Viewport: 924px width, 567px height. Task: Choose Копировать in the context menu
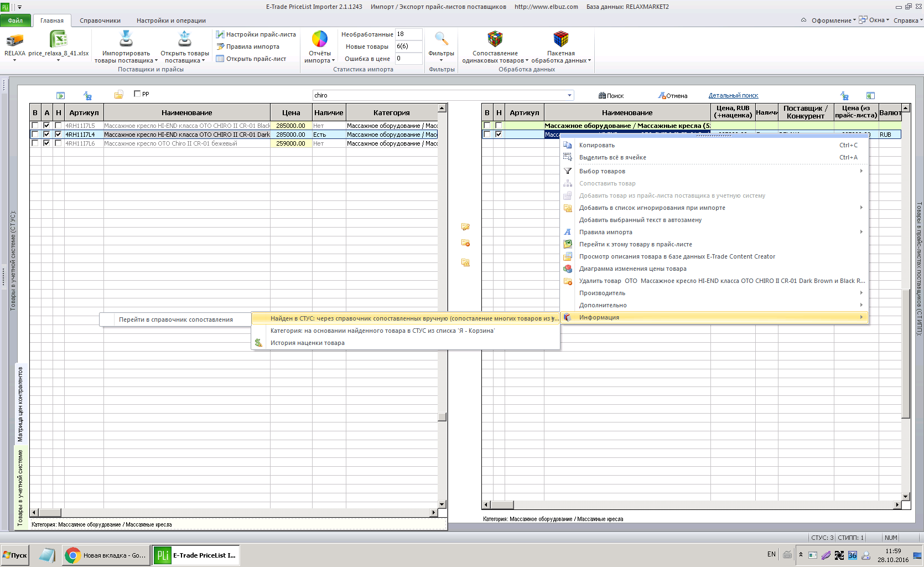click(714, 145)
